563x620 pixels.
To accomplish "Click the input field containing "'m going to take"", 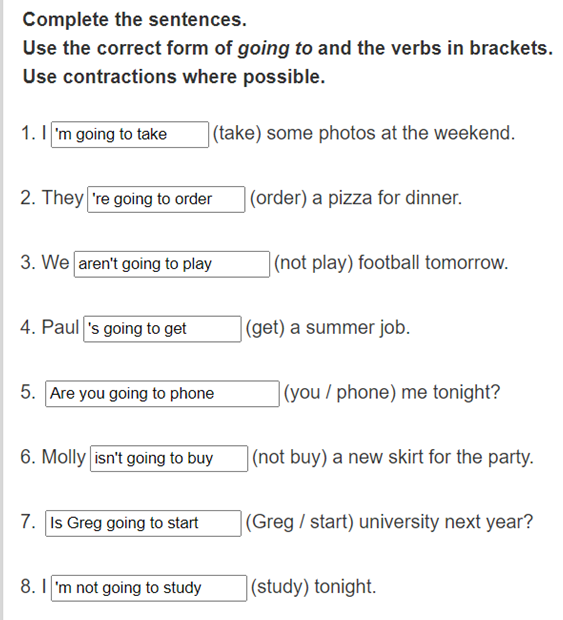I will click(130, 134).
